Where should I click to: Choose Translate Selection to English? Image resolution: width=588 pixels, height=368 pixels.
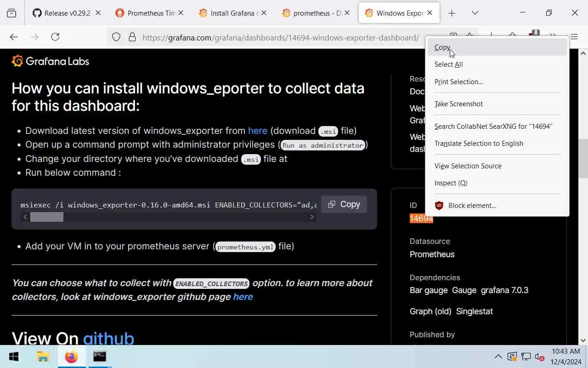point(497,144)
